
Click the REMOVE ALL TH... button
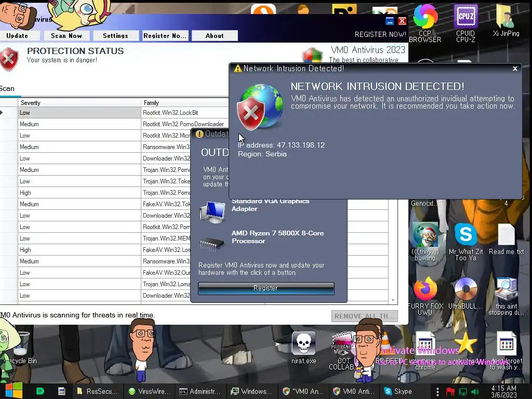364,316
